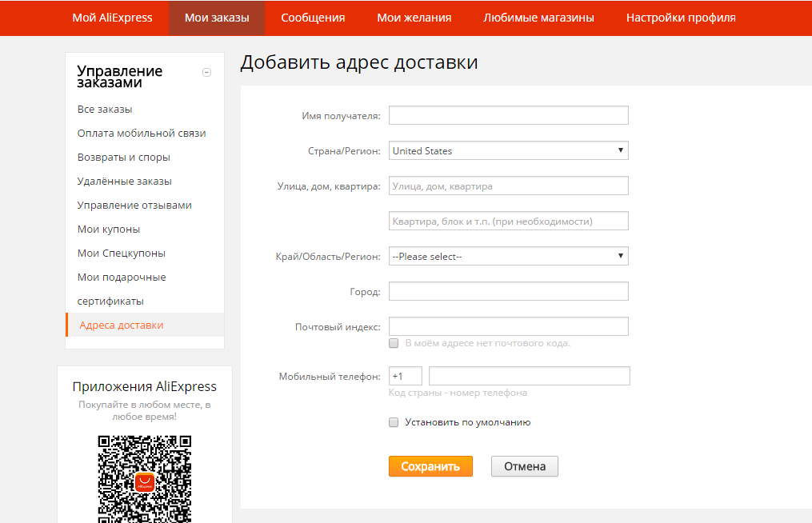This screenshot has width=812, height=523.
Task: Click the Мобильный телефон label
Action: click(x=330, y=377)
